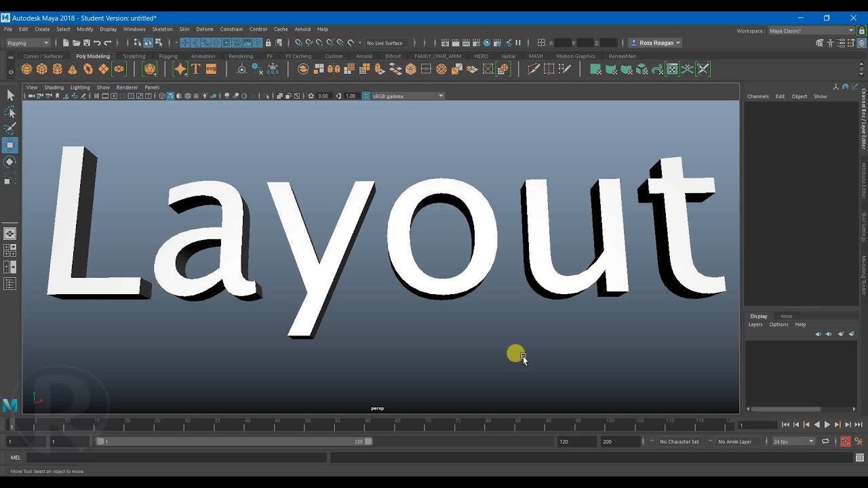The height and width of the screenshot is (488, 868).
Task: Click the platonic solid shelf icon
Action: (150, 69)
